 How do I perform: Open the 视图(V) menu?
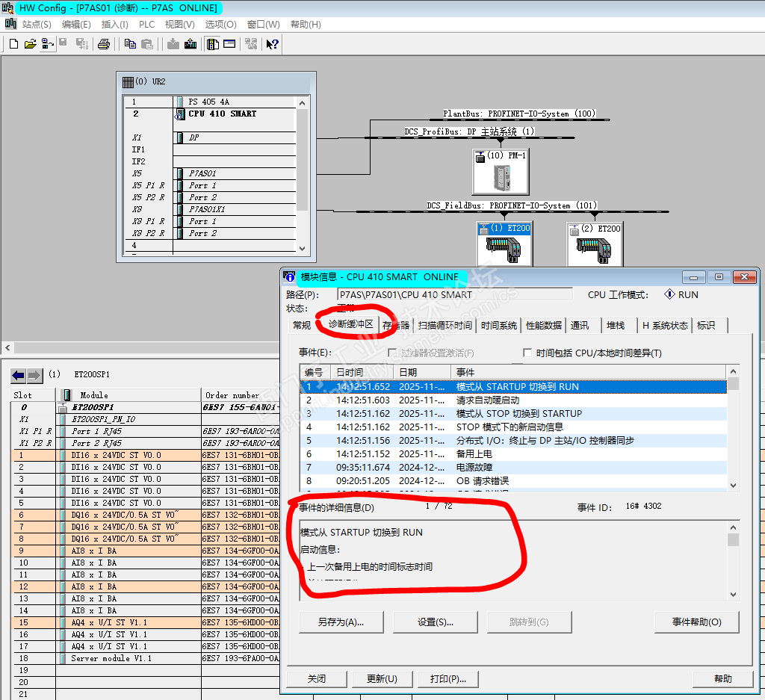pyautogui.click(x=179, y=25)
